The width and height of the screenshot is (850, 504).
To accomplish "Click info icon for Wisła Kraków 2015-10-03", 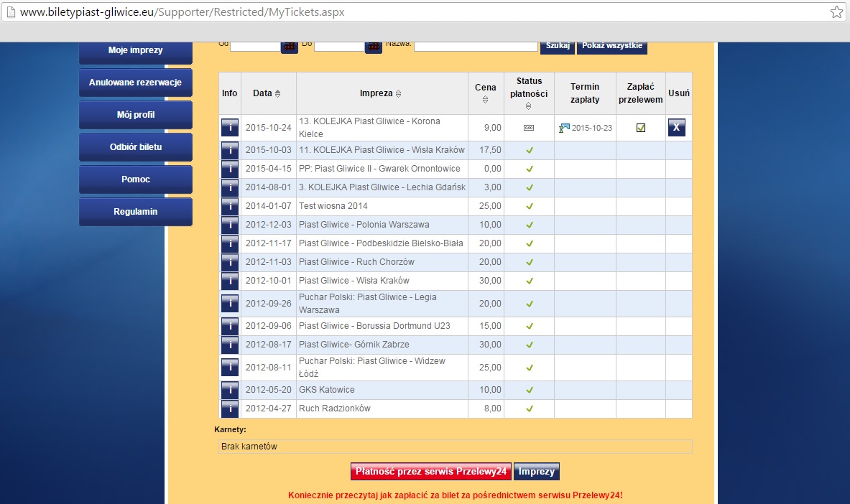I will [229, 150].
